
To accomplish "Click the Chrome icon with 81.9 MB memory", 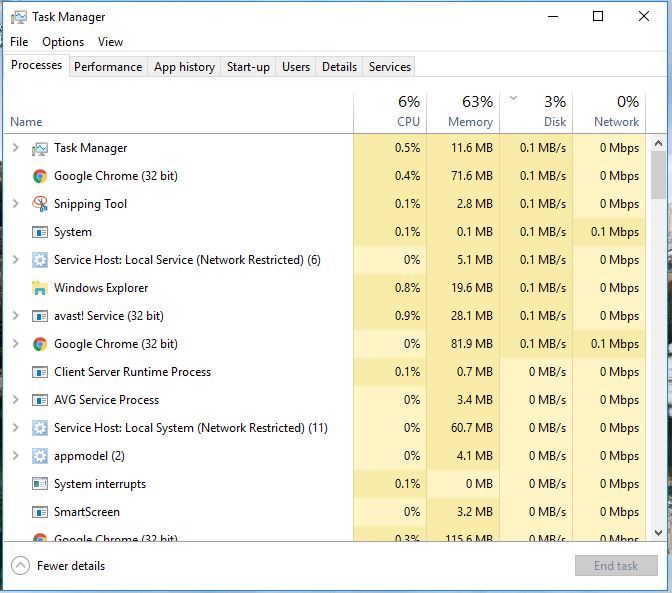I will pos(40,344).
